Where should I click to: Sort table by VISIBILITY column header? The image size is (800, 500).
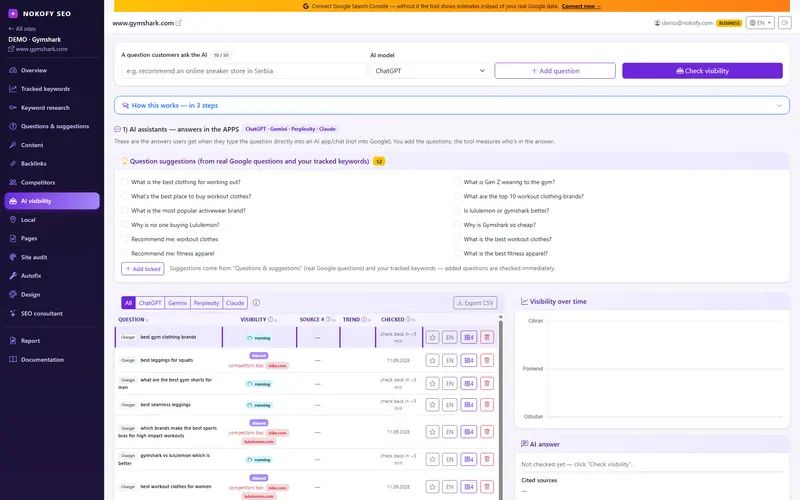[x=258, y=319]
